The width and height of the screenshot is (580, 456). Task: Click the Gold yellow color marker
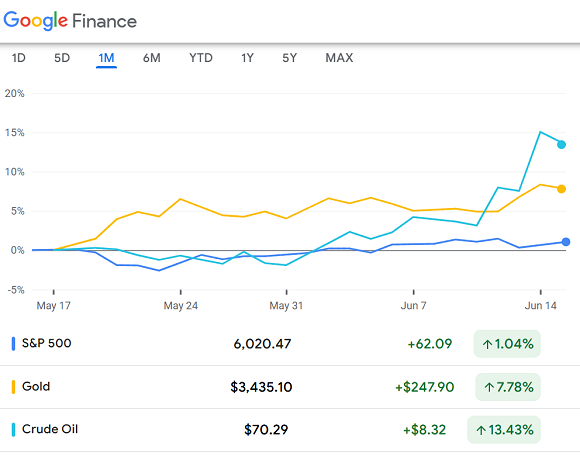pyautogui.click(x=13, y=387)
